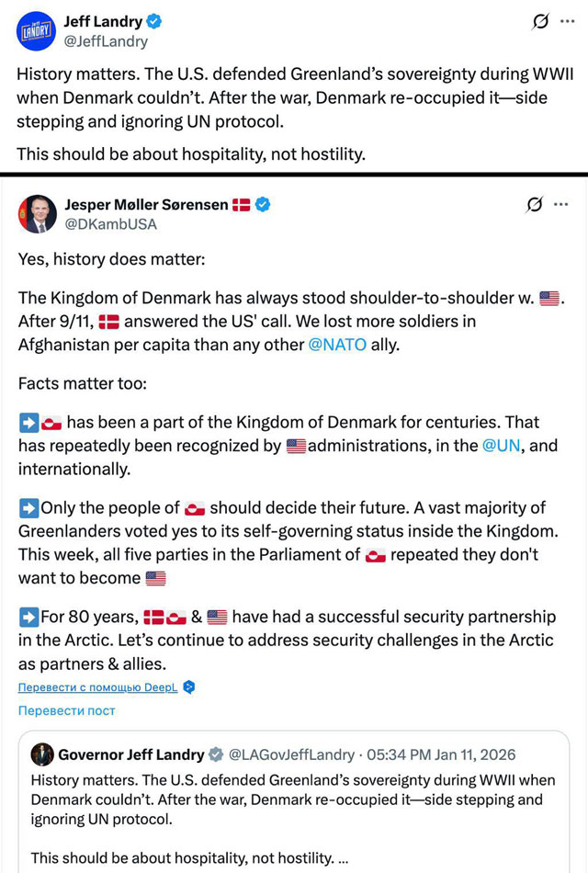Click verified badge next to Jesper Møller Sørensen
Viewport: 588px width, 873px height.
click(x=263, y=205)
